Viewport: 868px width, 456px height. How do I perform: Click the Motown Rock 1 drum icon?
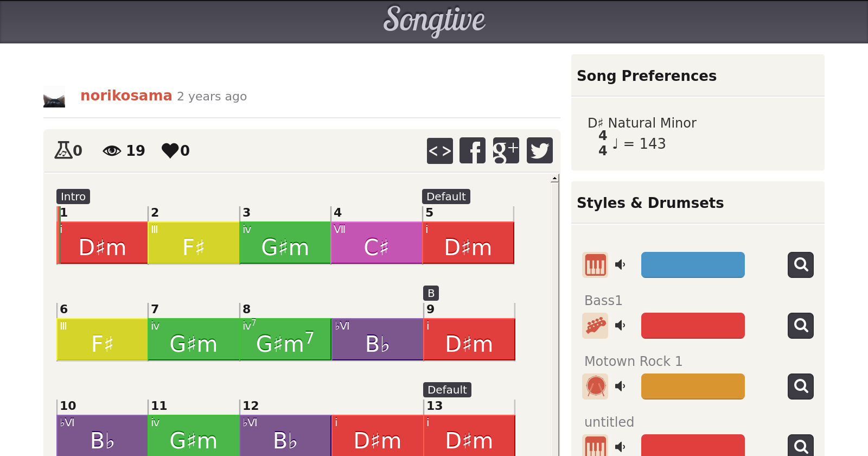[x=595, y=387]
